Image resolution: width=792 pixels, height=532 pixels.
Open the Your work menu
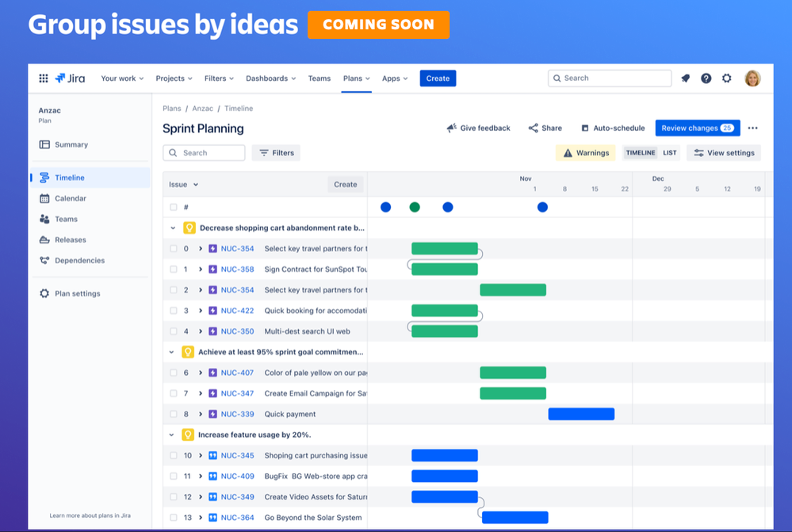(x=122, y=78)
